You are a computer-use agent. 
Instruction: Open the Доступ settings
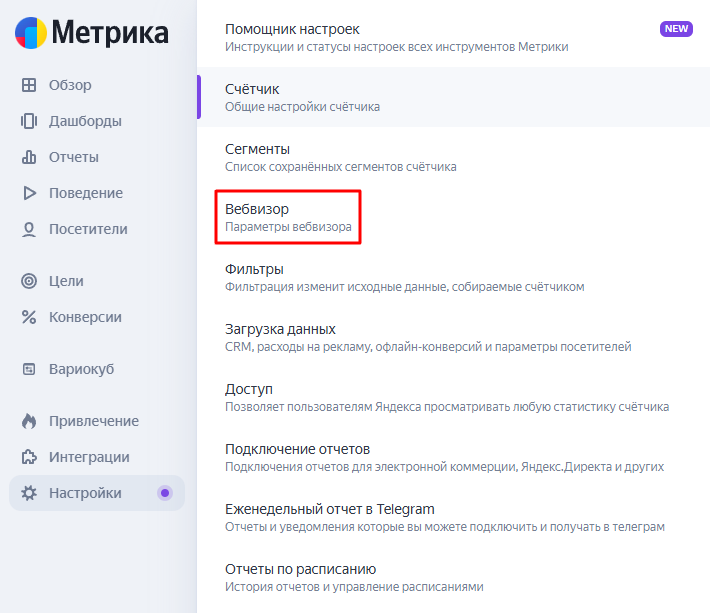[x=454, y=397]
